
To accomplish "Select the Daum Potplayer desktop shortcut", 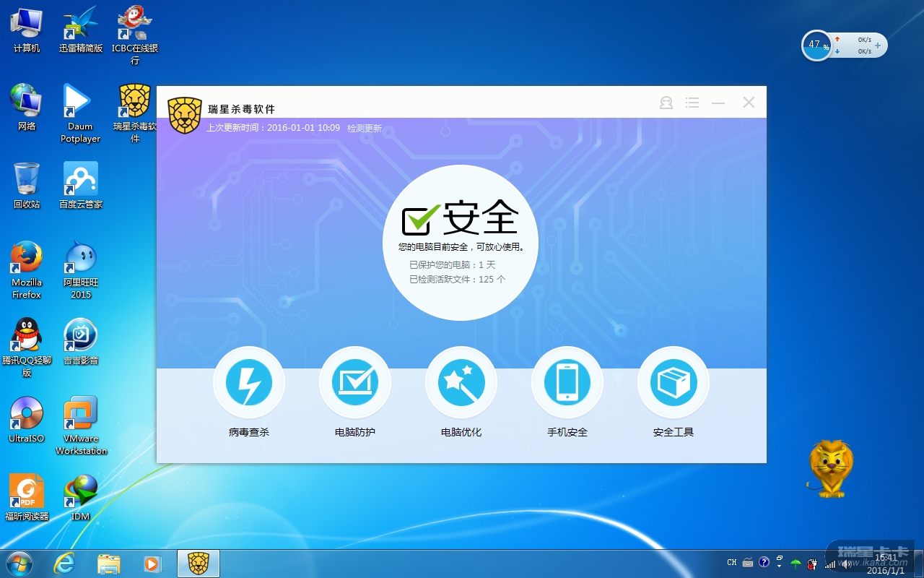I will click(81, 113).
